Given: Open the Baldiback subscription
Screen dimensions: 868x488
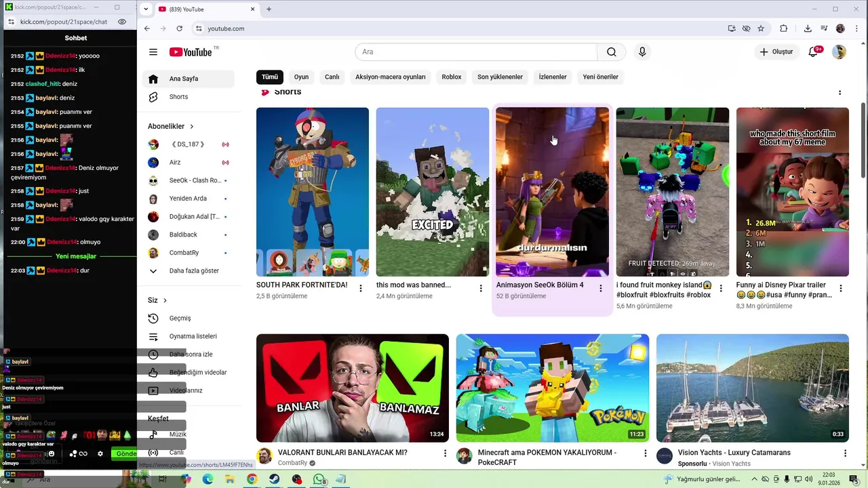Looking at the screenshot, I should tap(189, 235).
